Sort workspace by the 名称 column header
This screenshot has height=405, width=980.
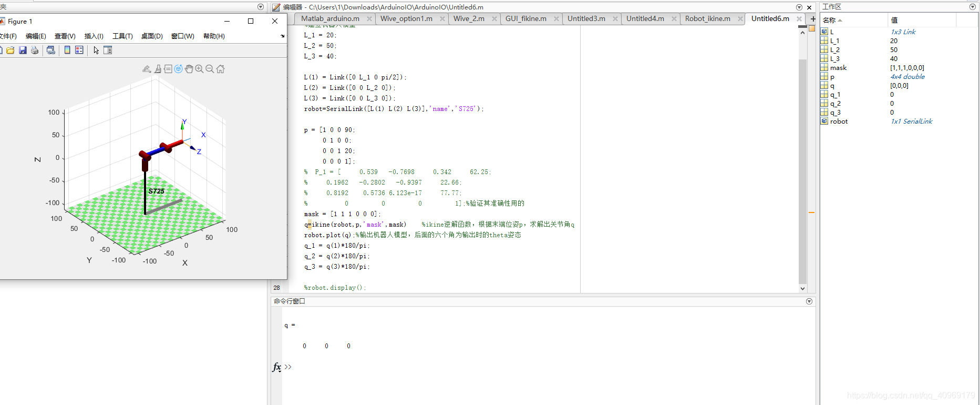(854, 20)
